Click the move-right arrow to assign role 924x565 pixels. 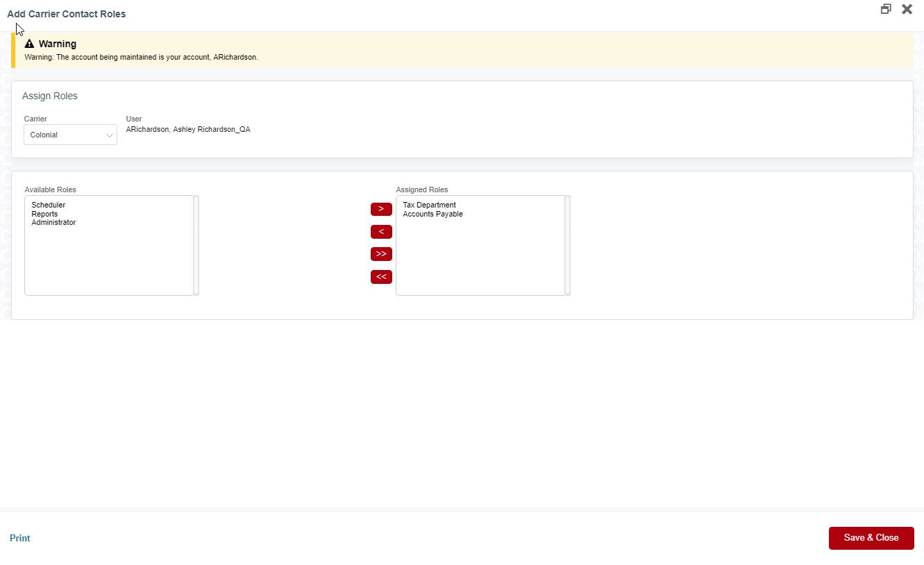(x=380, y=209)
